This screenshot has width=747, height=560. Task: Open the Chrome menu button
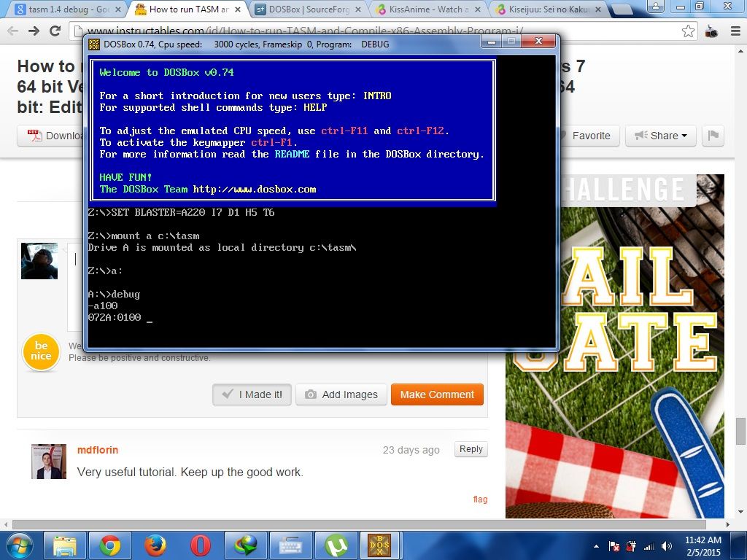pyautogui.click(x=735, y=32)
